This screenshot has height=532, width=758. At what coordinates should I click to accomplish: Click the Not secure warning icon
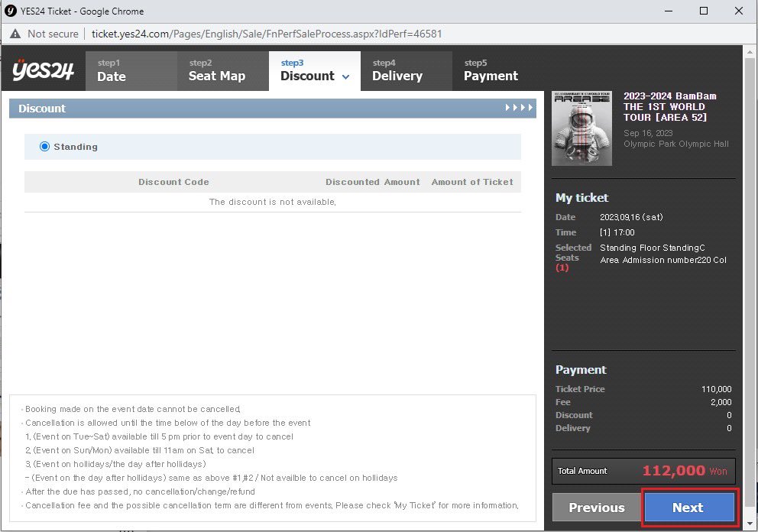tap(15, 34)
